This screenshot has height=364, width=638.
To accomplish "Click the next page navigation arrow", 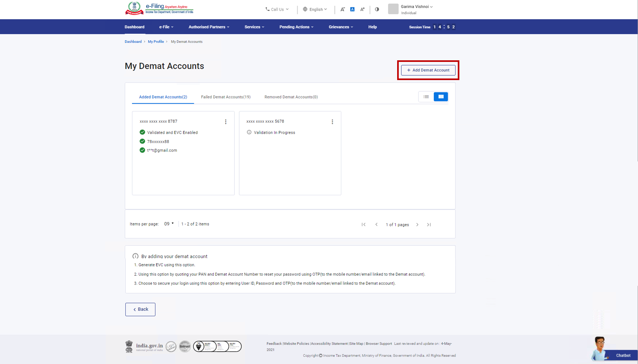I will coord(417,224).
